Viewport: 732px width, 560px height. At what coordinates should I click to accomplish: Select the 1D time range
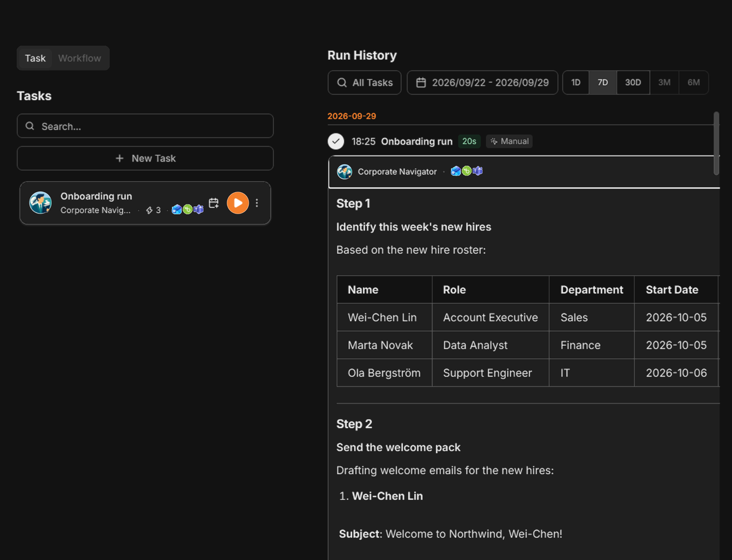pos(576,82)
